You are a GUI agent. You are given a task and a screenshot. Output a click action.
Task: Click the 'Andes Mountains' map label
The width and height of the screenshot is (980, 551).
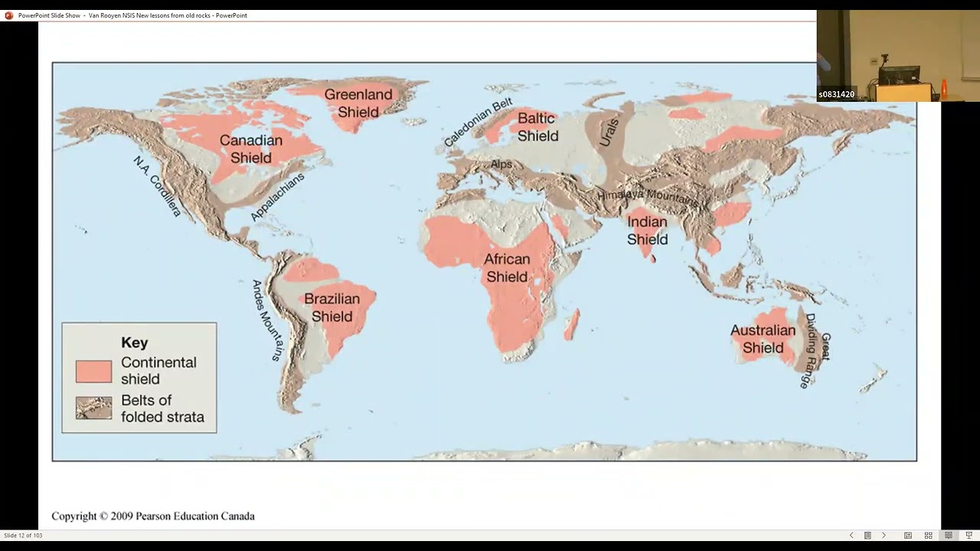point(267,320)
